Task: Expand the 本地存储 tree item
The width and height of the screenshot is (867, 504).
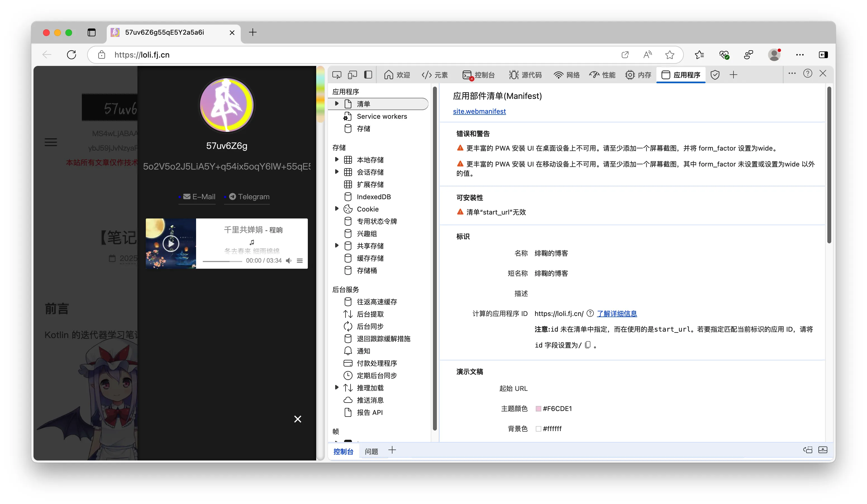Action: click(x=337, y=160)
